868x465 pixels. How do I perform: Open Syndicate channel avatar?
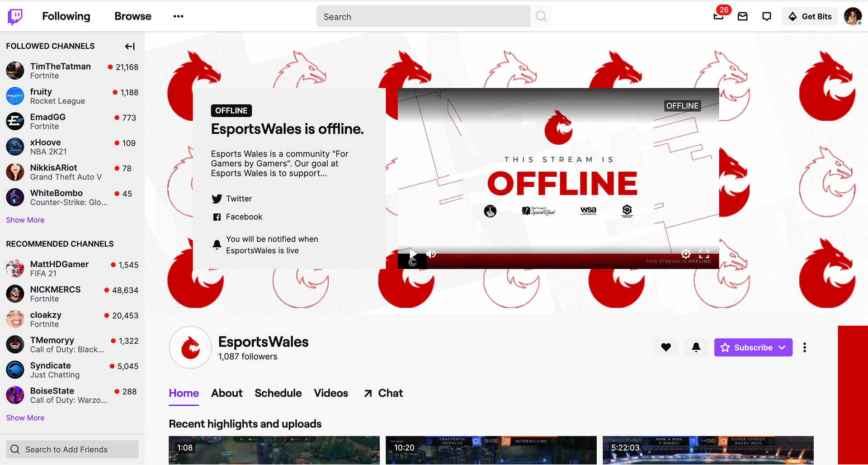15,370
